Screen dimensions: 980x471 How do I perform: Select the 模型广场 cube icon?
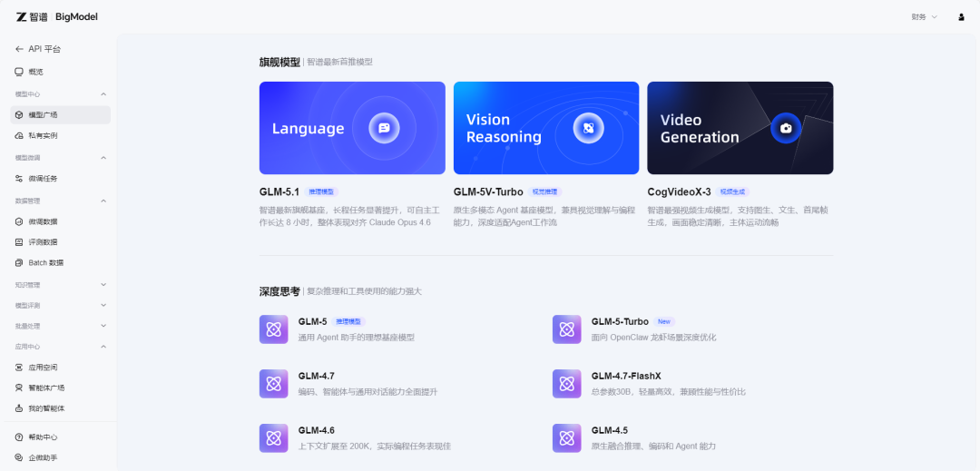(x=19, y=115)
